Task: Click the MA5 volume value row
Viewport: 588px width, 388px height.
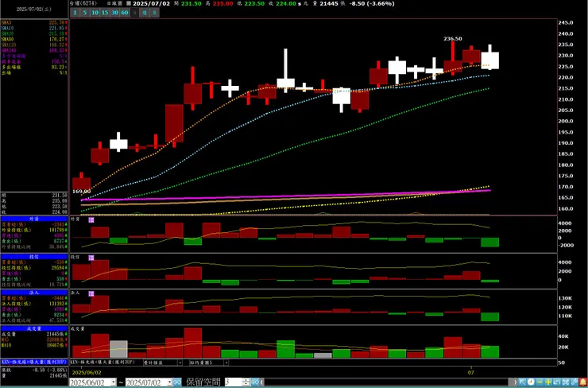Action: coord(34,339)
